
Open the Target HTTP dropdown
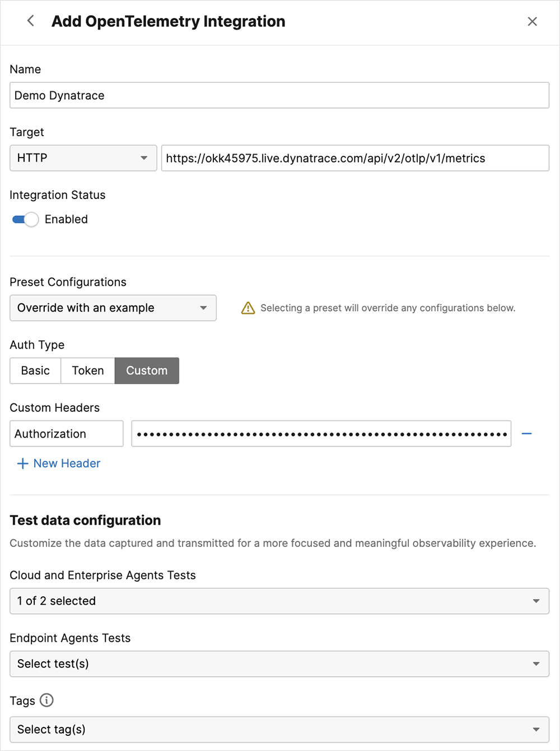click(x=83, y=158)
